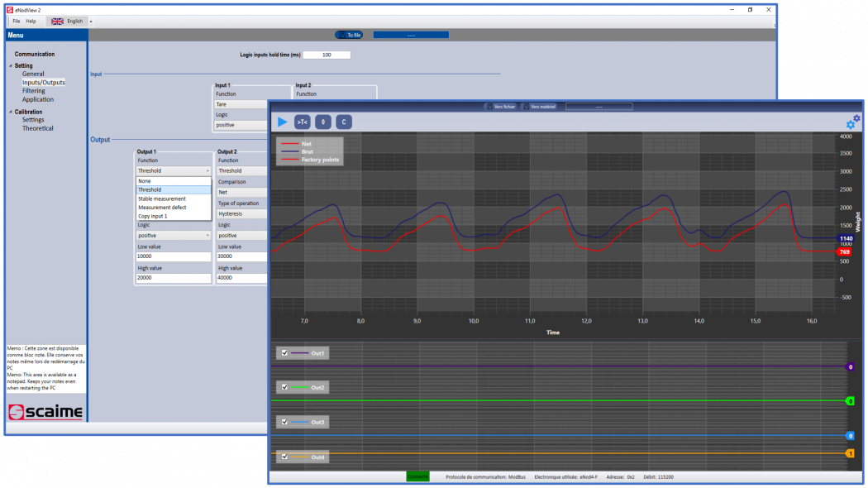Click the Vers matériel icon

pos(539,106)
